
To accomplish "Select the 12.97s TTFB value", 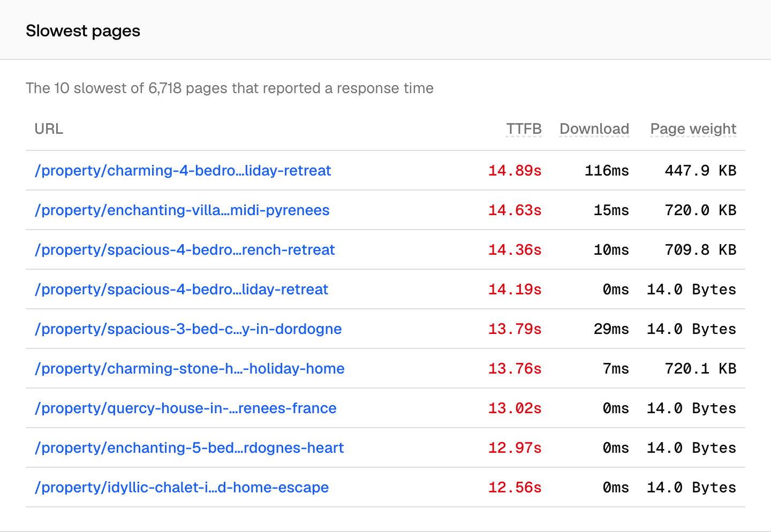I will tap(515, 447).
